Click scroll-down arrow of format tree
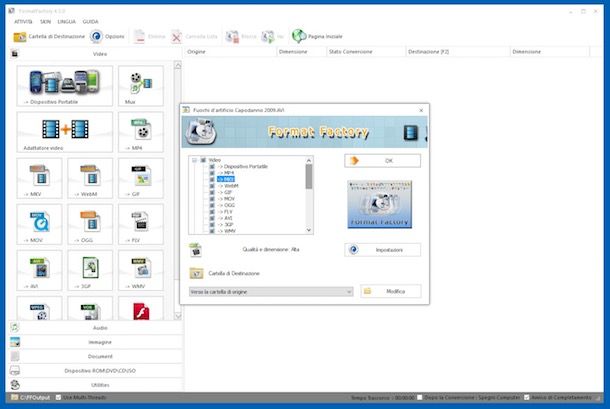610x409 pixels. pos(309,230)
